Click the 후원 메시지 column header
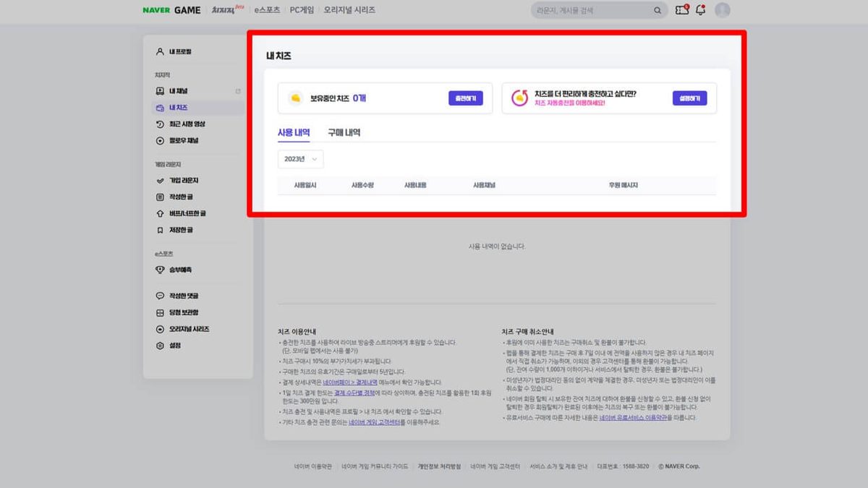 point(624,186)
